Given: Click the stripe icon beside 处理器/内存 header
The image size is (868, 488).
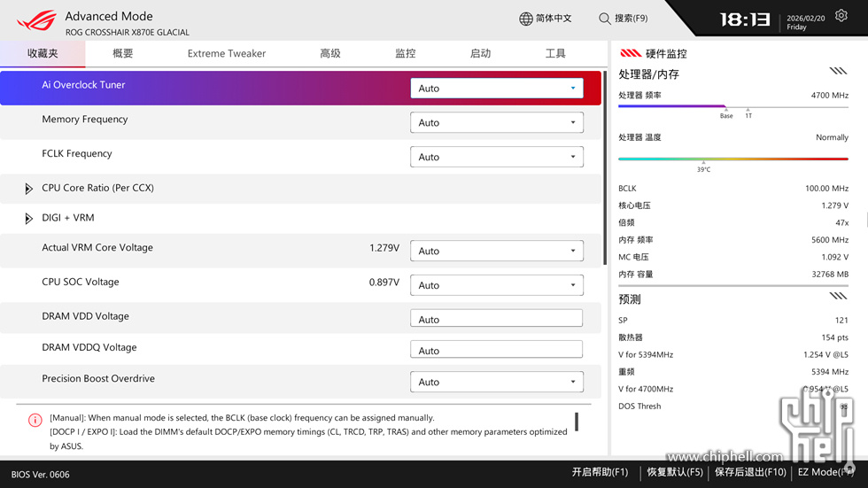Looking at the screenshot, I should click(x=838, y=72).
